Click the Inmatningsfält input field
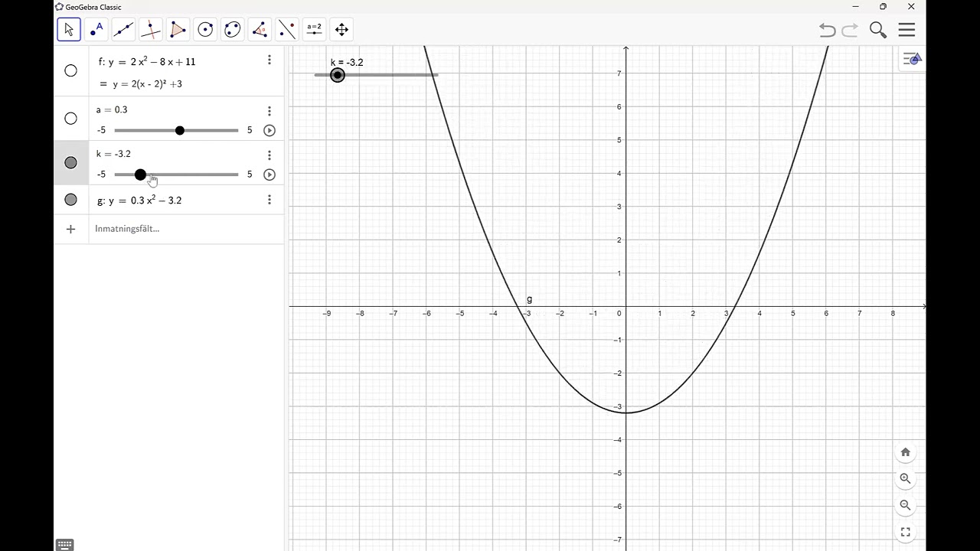 point(186,229)
